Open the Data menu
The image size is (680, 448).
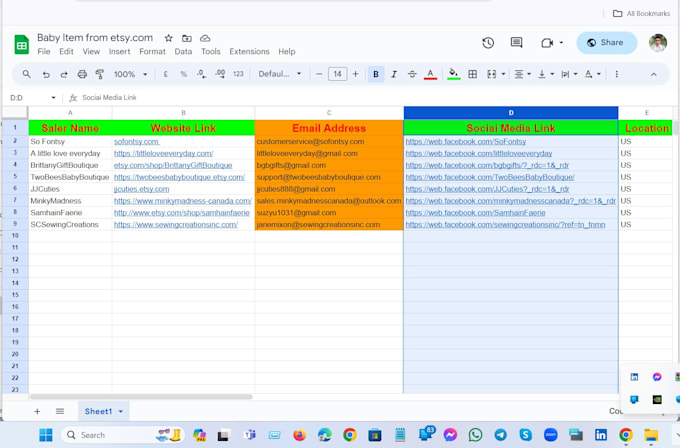(183, 52)
